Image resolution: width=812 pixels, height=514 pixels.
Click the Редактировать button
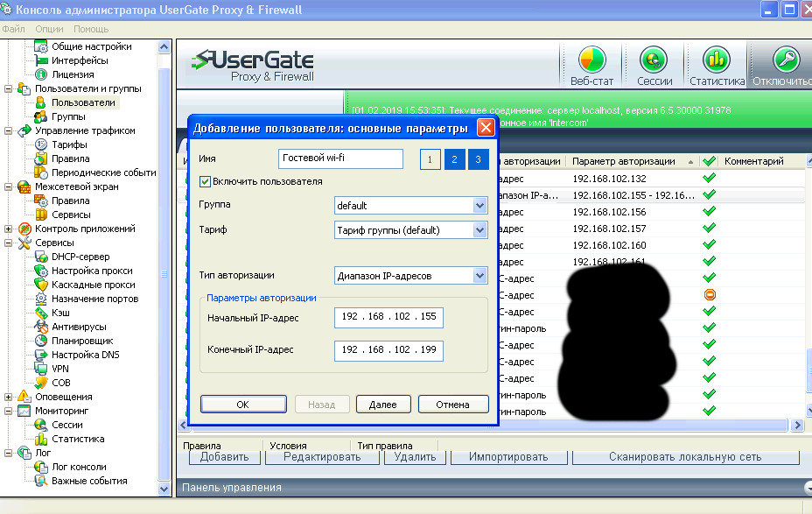322,457
